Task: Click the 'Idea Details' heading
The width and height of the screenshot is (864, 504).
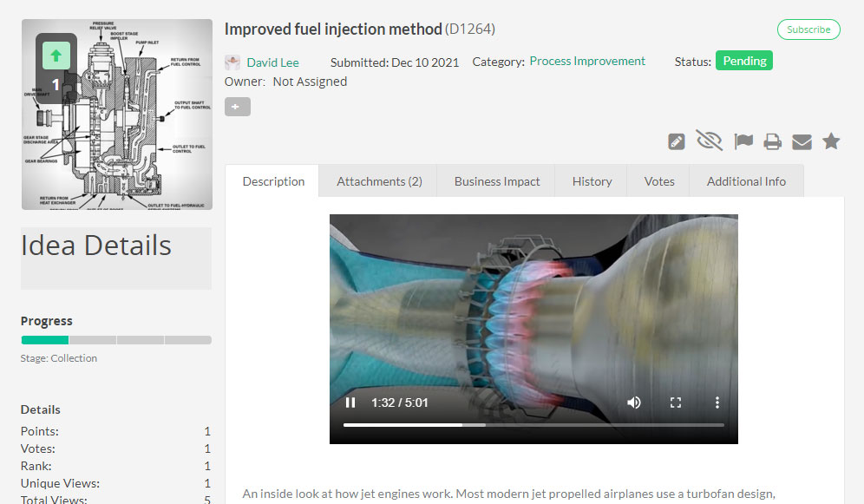Action: (96, 245)
